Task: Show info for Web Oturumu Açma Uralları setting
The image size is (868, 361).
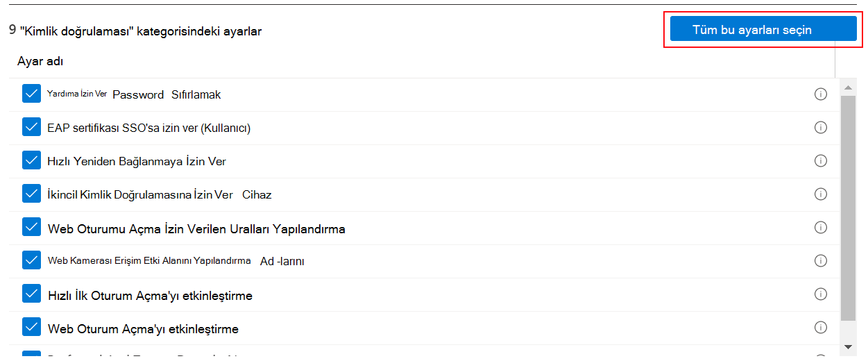Action: coord(821,228)
